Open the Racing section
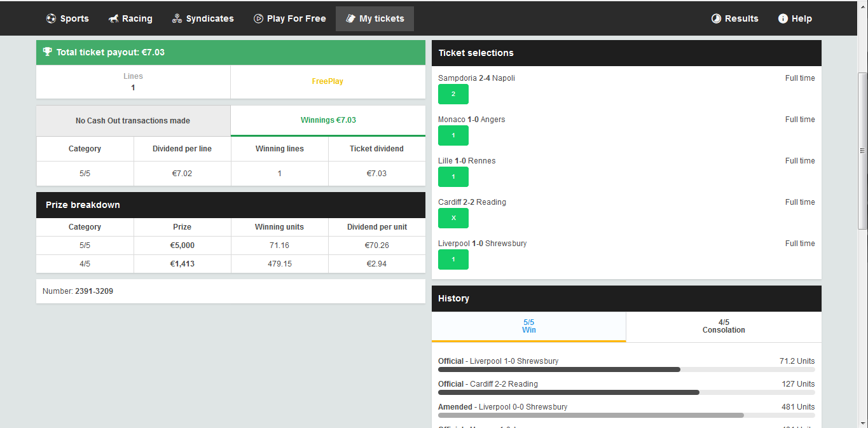868x428 pixels. pyautogui.click(x=130, y=18)
